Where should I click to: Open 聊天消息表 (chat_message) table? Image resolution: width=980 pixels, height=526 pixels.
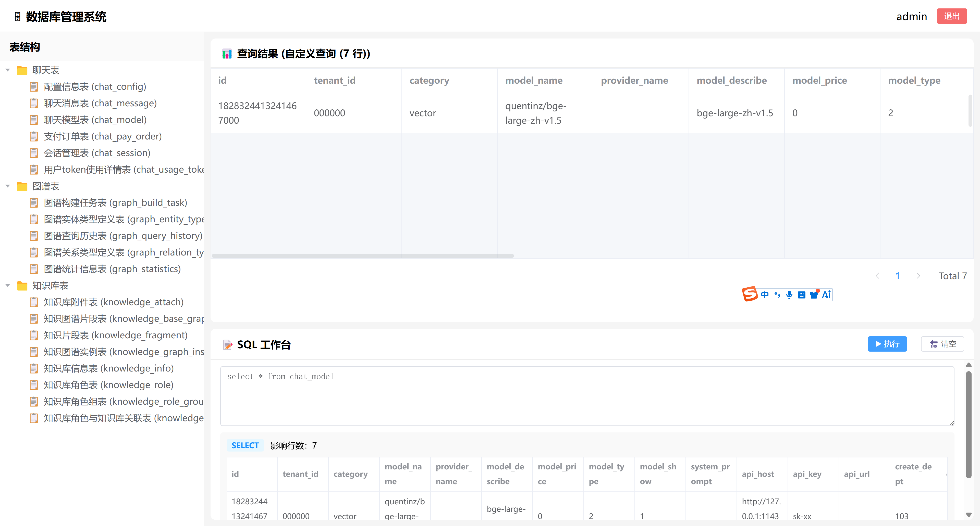coord(101,103)
